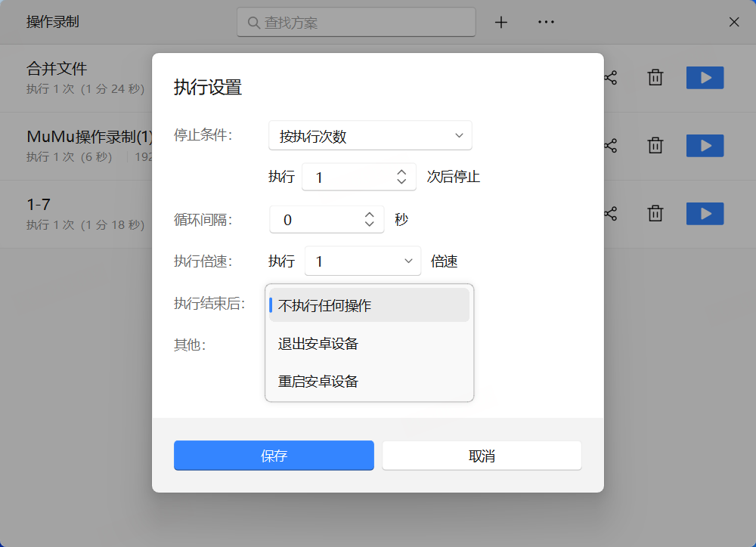Share the MuMu操作录制(1) recording
Viewport: 756px width, 547px height.
611,146
